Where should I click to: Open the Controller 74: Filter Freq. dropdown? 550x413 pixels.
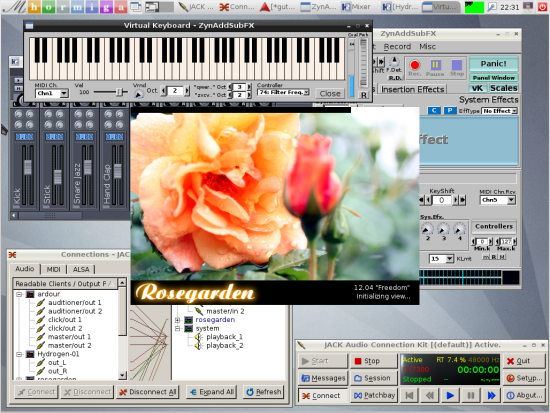pyautogui.click(x=283, y=92)
